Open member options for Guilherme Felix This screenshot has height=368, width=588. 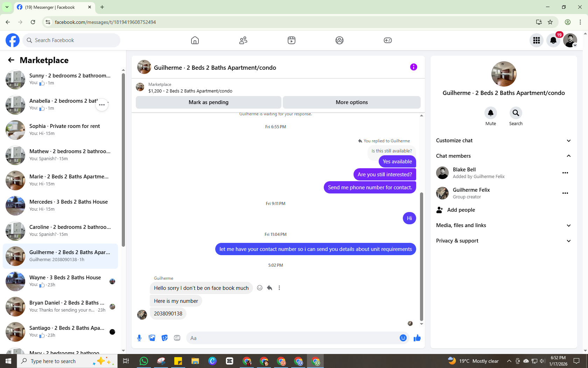pos(565,193)
